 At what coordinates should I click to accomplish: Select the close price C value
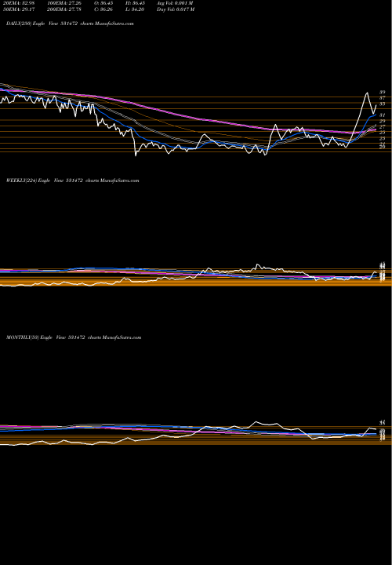(x=103, y=9)
